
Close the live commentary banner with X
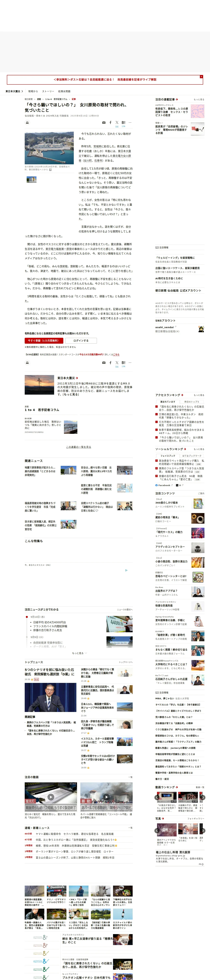click(201, 77)
